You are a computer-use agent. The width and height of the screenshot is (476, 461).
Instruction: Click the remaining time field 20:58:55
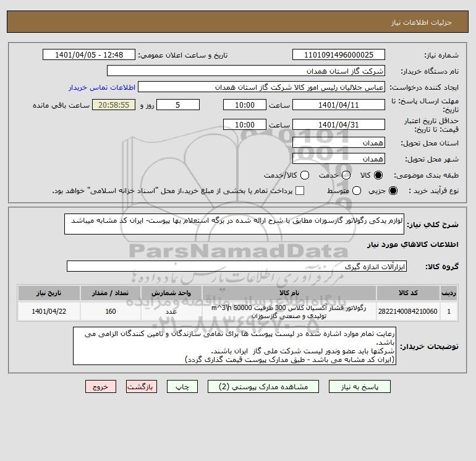coord(114,105)
